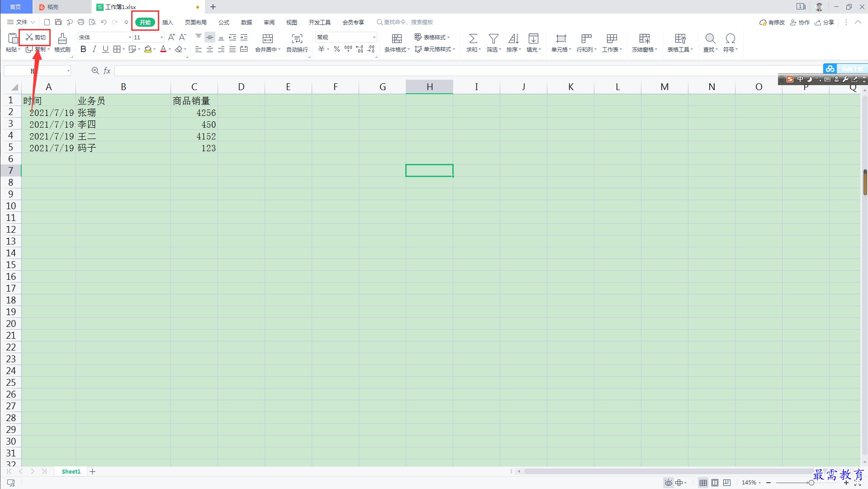Viewport: 868px width, 489px height.
Task: Click the Merge and Center (合并居中) icon
Action: click(268, 38)
